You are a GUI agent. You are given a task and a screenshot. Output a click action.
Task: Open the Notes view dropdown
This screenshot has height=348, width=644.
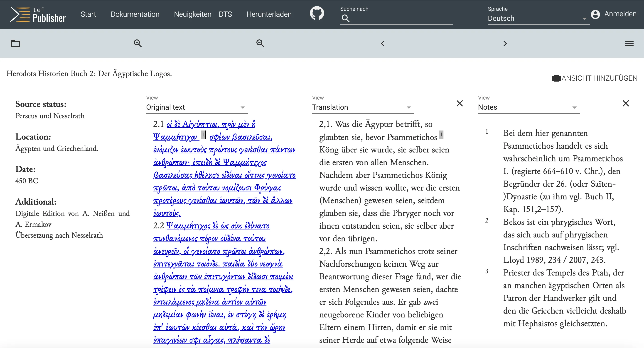528,107
